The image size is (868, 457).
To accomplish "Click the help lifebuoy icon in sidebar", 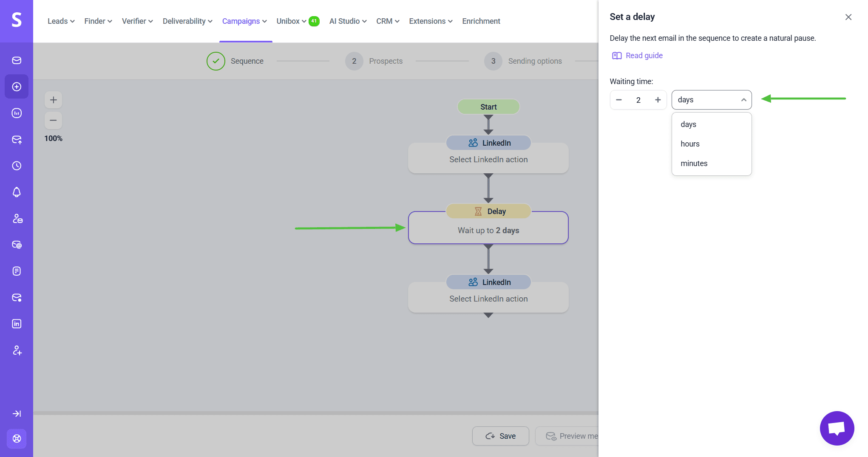I will 17,439.
